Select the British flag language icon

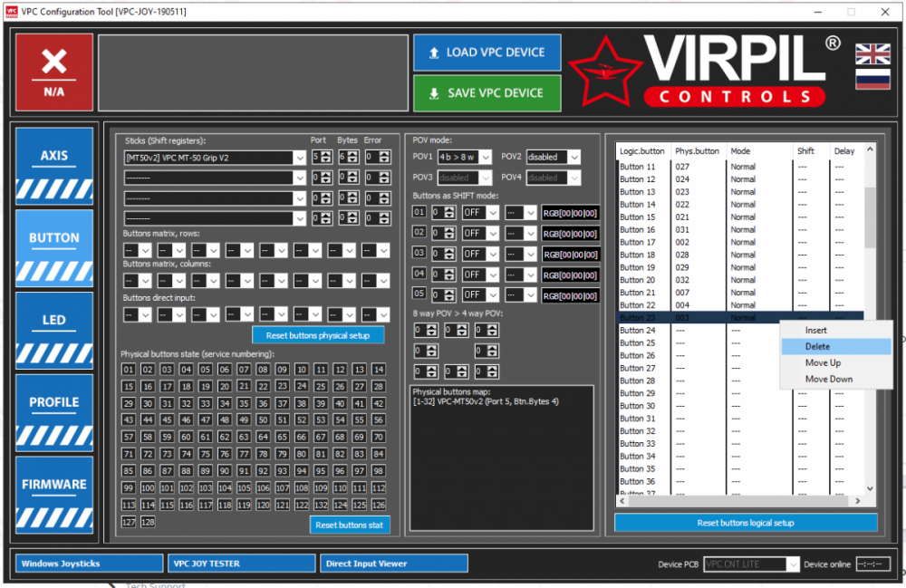coord(872,53)
